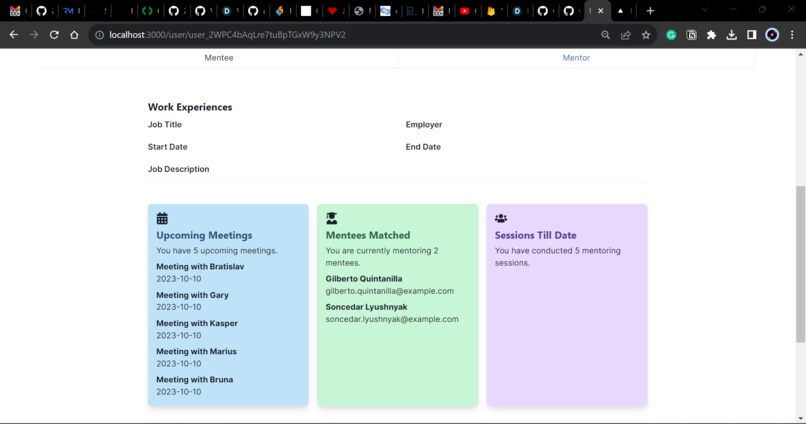The height and width of the screenshot is (424, 806).
Task: Click email soncedar.lyushnyak@example.com
Action: (x=392, y=319)
